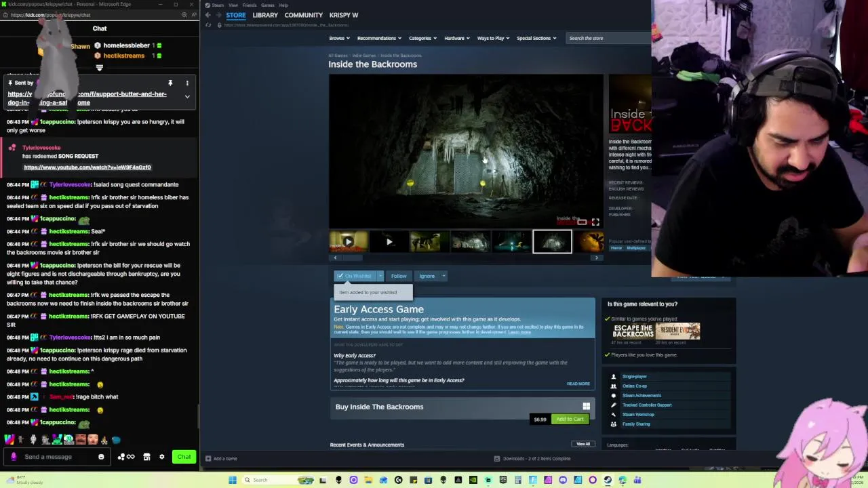Switch to the STORE tab
The height and width of the screenshot is (488, 868).
tap(236, 15)
